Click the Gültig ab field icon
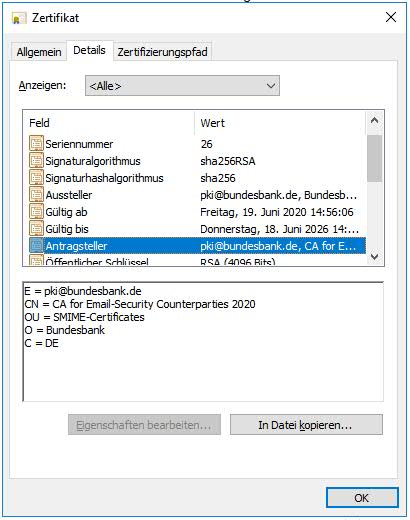Image resolution: width=410 pixels, height=520 pixels. coord(36,212)
